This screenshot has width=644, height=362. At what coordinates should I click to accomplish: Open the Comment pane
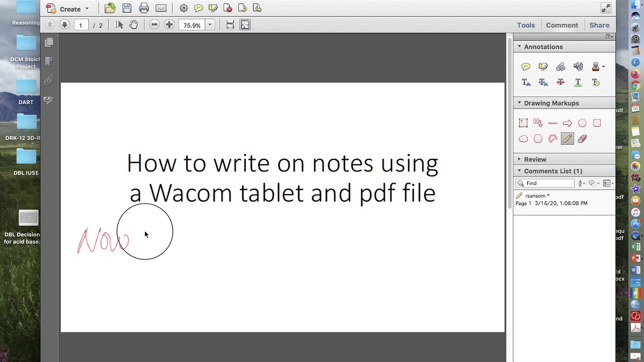[562, 25]
